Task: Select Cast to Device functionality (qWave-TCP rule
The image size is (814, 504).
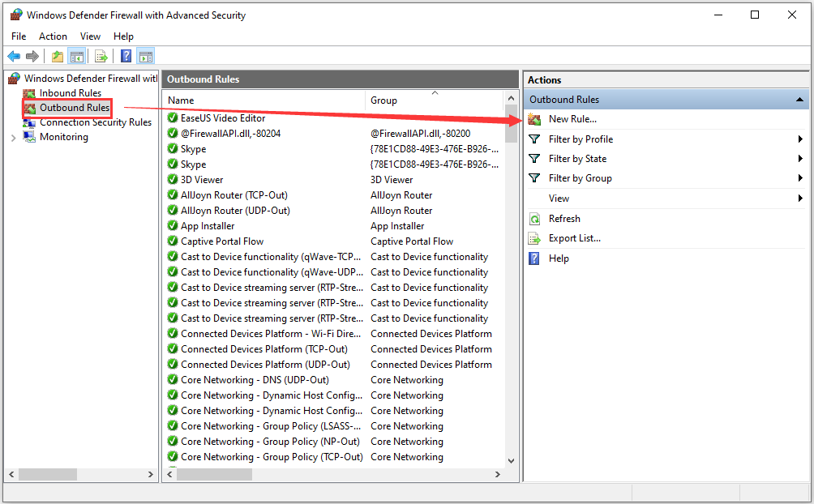Action: (271, 257)
